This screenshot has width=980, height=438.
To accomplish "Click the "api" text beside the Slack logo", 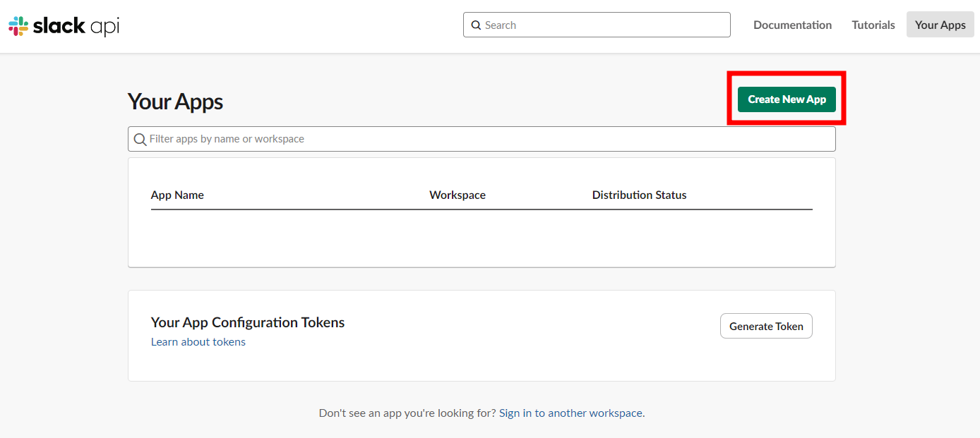I will [104, 26].
